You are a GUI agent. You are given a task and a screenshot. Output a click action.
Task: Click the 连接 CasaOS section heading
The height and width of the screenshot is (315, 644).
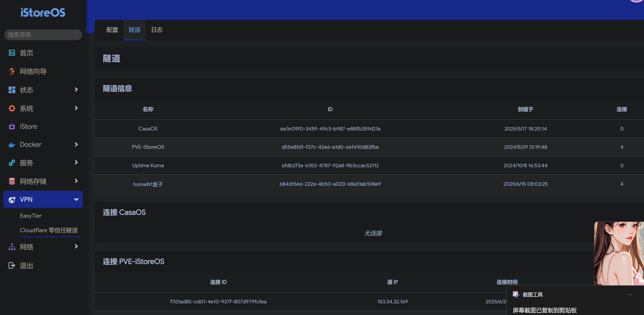(124, 212)
